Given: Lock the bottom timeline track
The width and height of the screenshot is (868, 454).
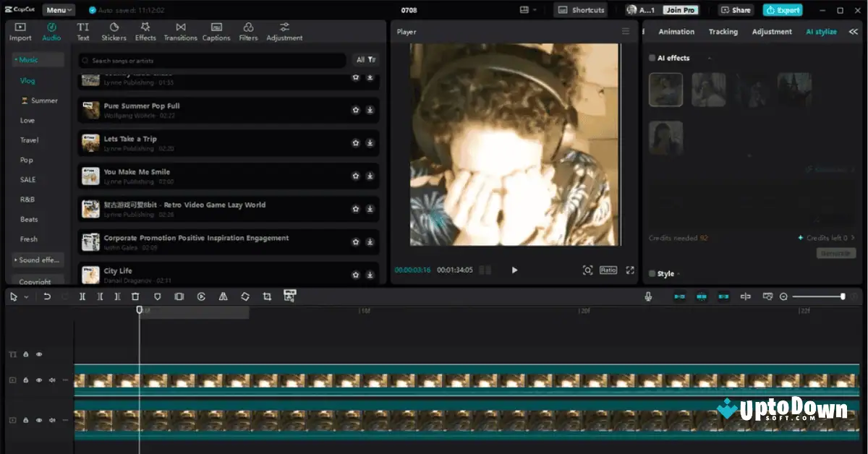Looking at the screenshot, I should click(x=25, y=419).
